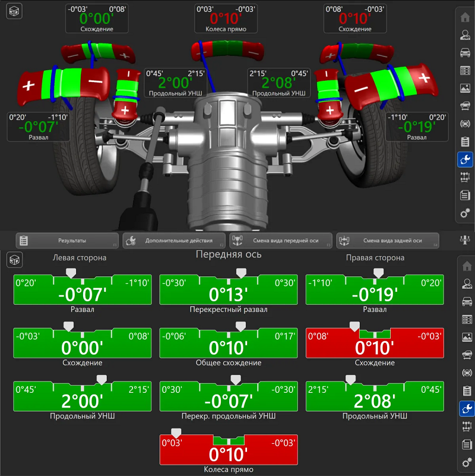475x476 pixels.
Task: Open settings gear icon in lower sidebar
Action: tap(465, 462)
